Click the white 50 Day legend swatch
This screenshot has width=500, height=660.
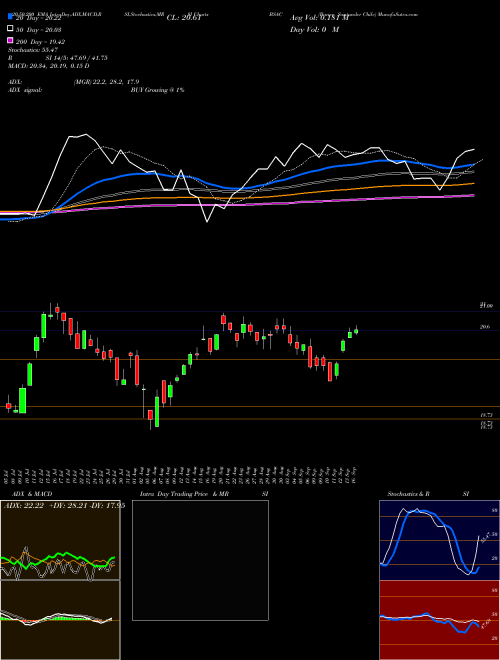[x=10, y=29]
